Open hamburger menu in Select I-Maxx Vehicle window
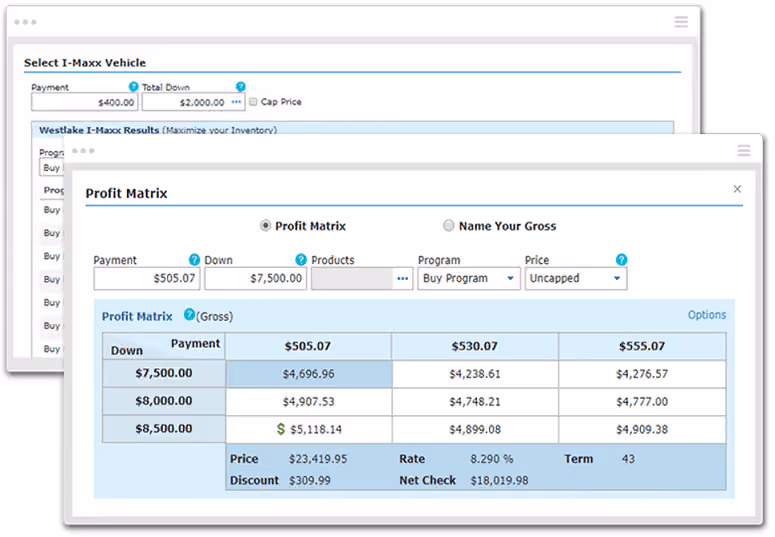775x537 pixels. (681, 22)
